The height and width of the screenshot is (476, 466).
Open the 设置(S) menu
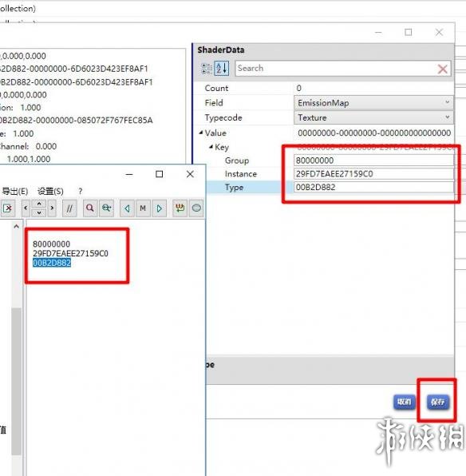tap(50, 191)
